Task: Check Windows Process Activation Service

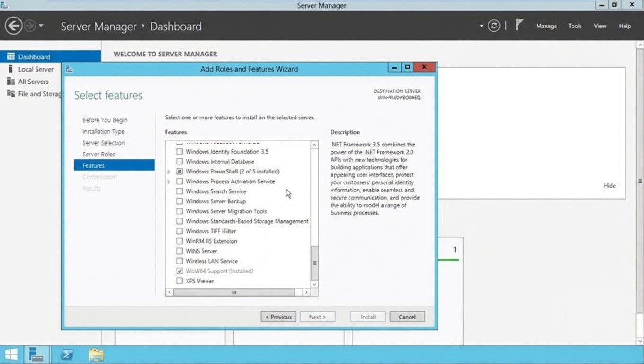Action: click(179, 182)
